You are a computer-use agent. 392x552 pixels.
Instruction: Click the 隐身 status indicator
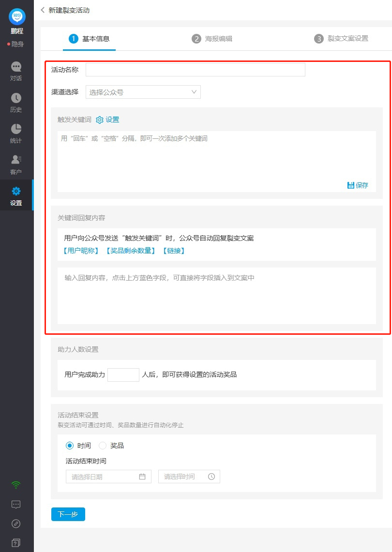click(16, 44)
